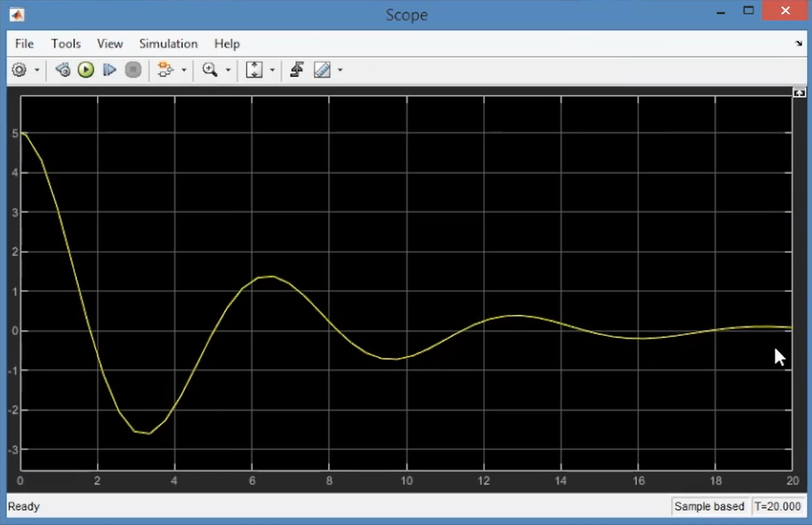This screenshot has height=525, width=812.
Task: Open the Tools menu
Action: click(x=65, y=43)
